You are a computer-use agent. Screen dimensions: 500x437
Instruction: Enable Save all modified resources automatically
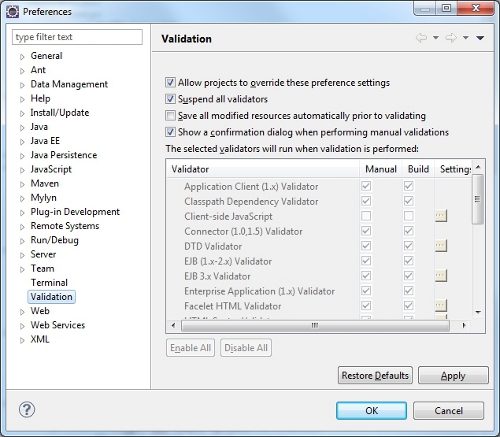[170, 116]
